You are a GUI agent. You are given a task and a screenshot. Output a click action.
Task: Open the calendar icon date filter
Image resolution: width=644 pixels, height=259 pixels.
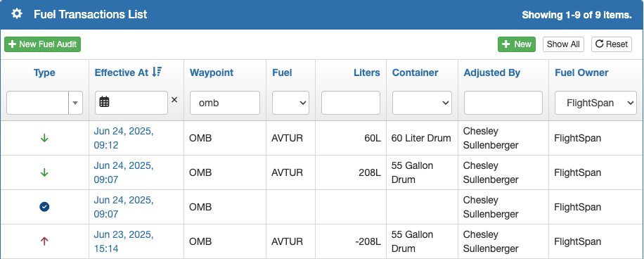(x=104, y=102)
